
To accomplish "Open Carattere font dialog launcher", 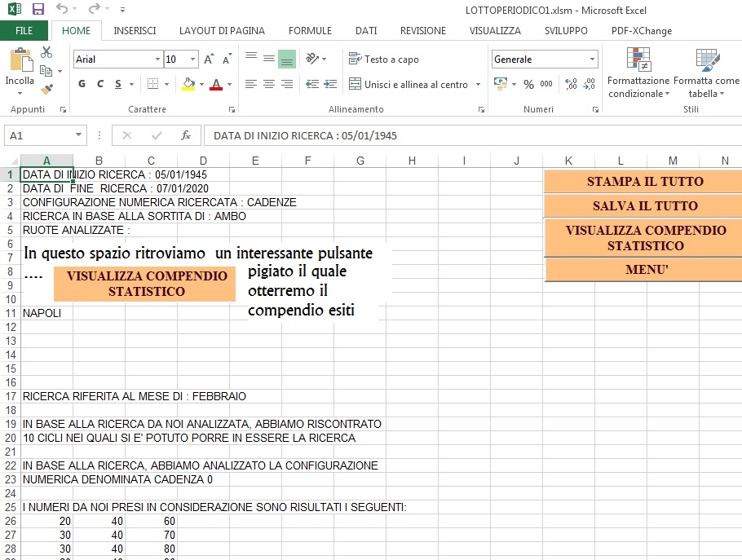I will coord(232,110).
